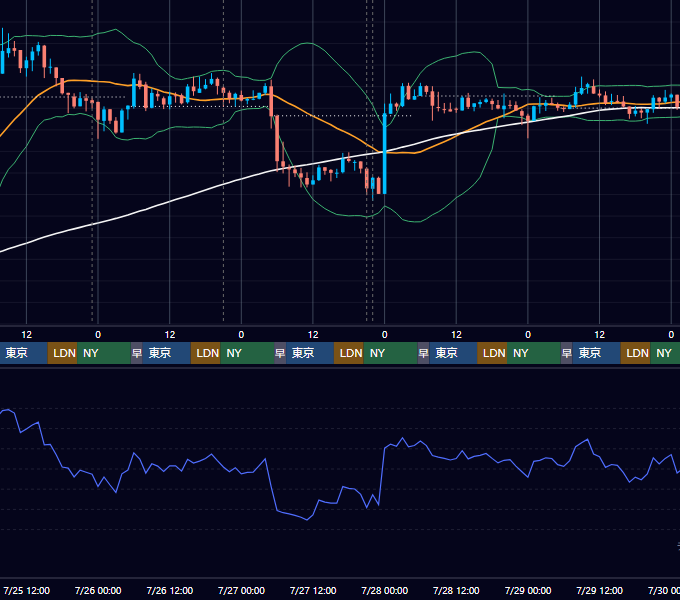Select the 東京 session block above 7/28 12:00
The height and width of the screenshot is (600, 680).
pos(453,353)
